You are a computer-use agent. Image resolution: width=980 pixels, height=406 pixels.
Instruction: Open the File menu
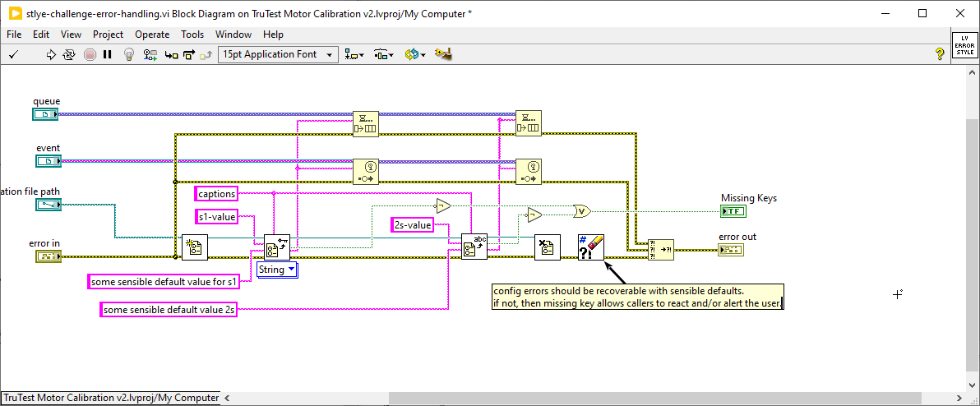click(14, 35)
